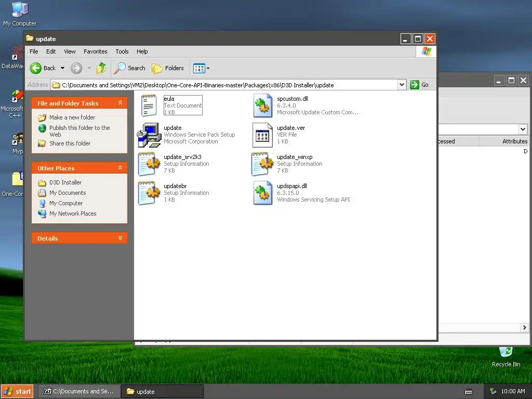Screen dimensions: 532x399
Task: Expand the address bar dropdown
Action: click(402, 85)
